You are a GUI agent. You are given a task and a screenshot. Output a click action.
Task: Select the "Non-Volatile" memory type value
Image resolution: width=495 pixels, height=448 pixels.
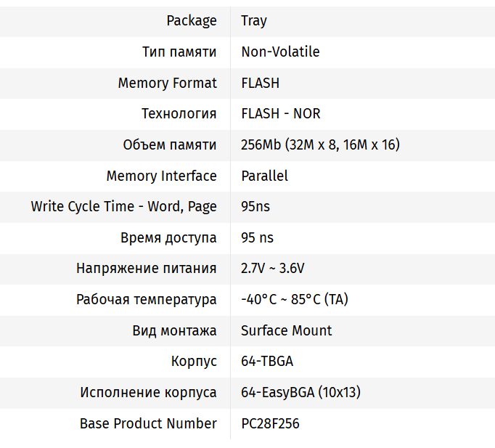[280, 52]
